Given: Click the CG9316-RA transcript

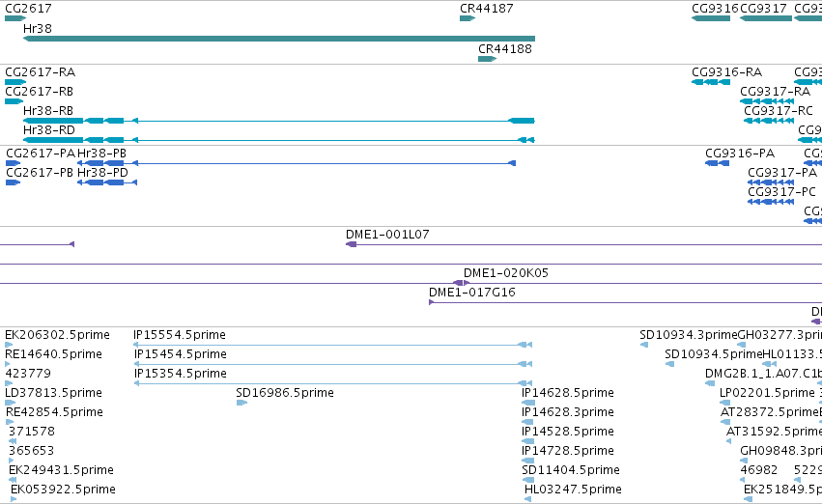Looking at the screenshot, I should [711, 82].
